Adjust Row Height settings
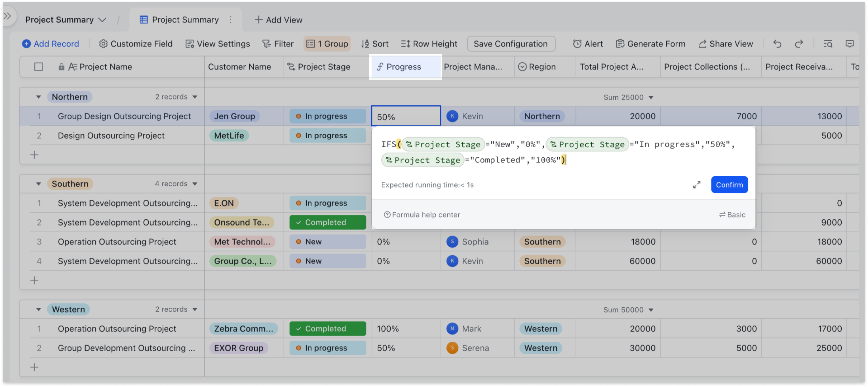Viewport: 868px width, 387px height. click(429, 44)
